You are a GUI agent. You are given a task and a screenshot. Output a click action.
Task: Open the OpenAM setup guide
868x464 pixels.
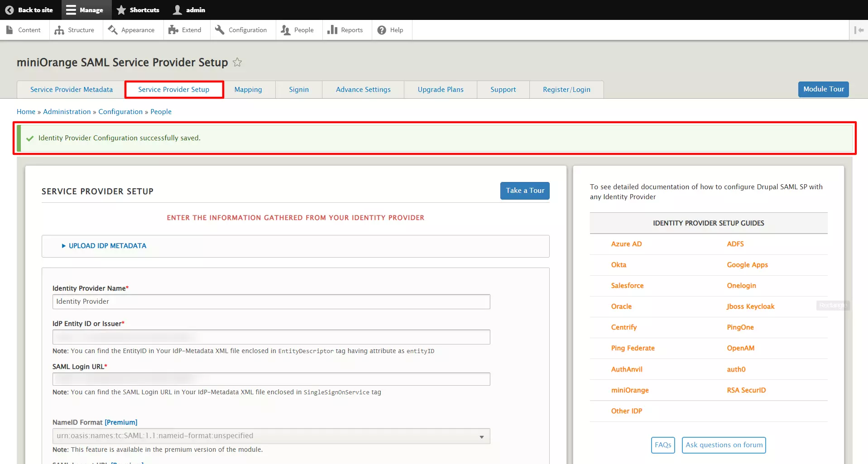click(x=740, y=348)
